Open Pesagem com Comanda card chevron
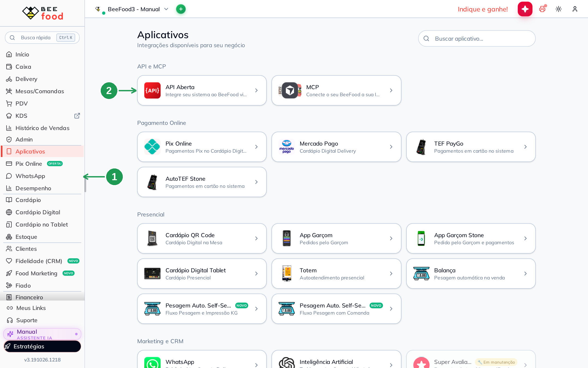This screenshot has height=368, width=588. 391,309
